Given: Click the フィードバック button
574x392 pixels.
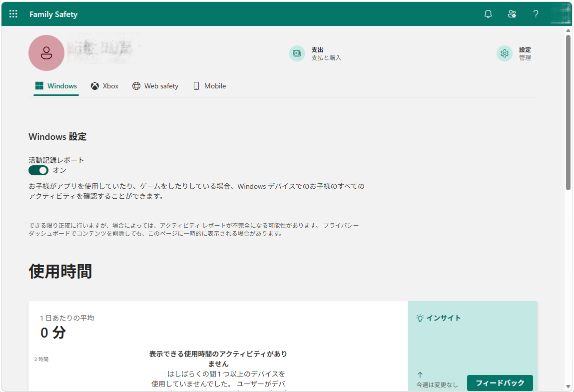Looking at the screenshot, I should point(500,383).
